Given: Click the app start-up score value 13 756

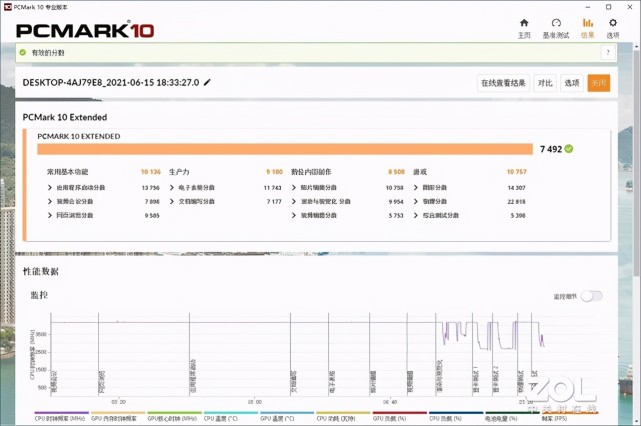Looking at the screenshot, I should 150,188.
